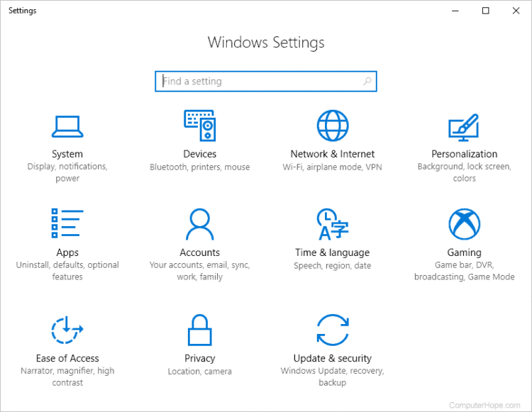532x412 pixels.
Task: Click 'Bluetooth, printers, mouse' description
Action: pos(200,167)
